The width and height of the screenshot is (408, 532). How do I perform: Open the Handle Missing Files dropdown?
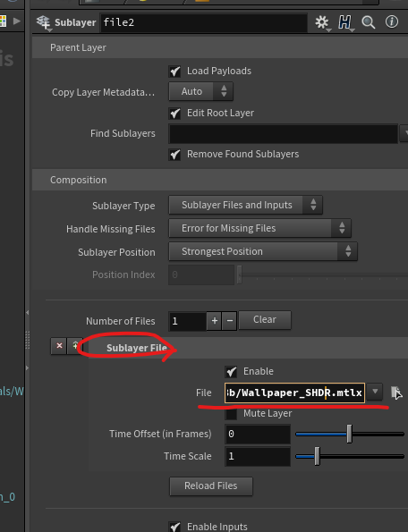tap(259, 228)
